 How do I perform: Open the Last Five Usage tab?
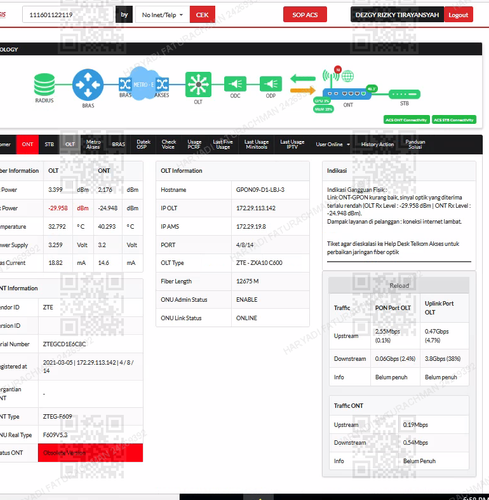pos(223,144)
